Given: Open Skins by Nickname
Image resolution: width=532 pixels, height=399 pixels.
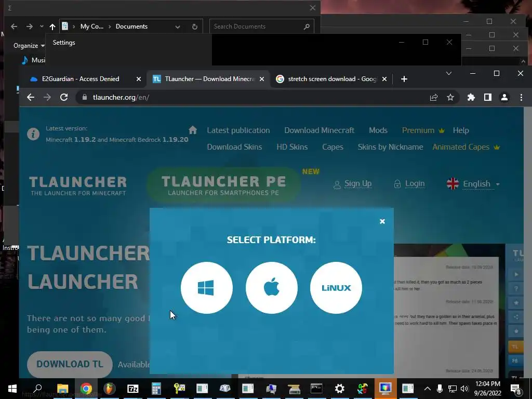Looking at the screenshot, I should [390, 147].
